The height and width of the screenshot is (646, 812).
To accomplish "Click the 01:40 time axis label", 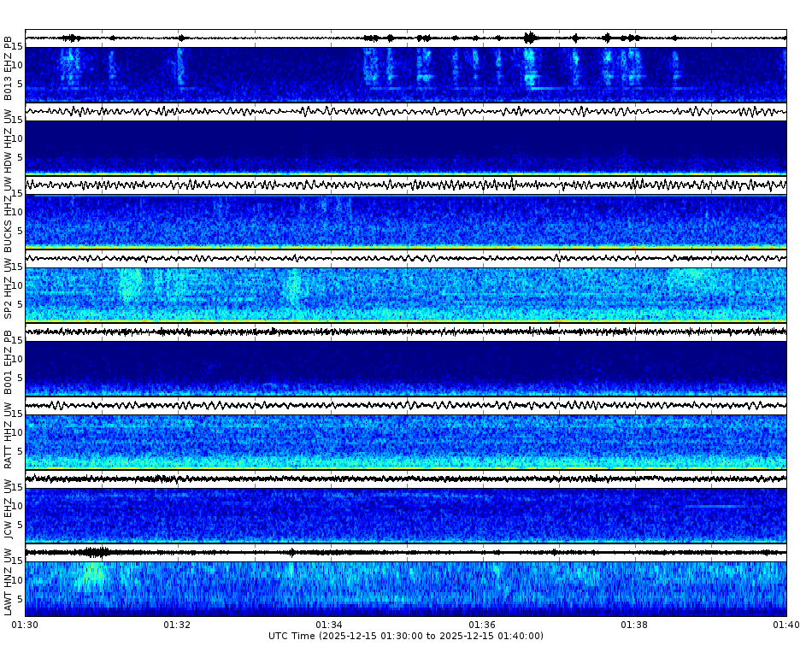I will tap(785, 625).
